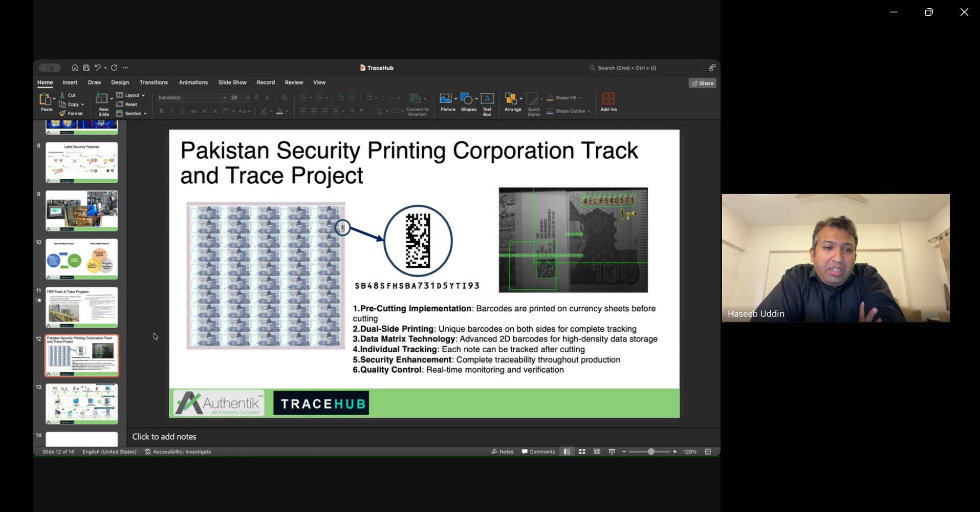Select slide 13 thumbnail
Viewport: 980px width, 512px height.
(x=81, y=404)
